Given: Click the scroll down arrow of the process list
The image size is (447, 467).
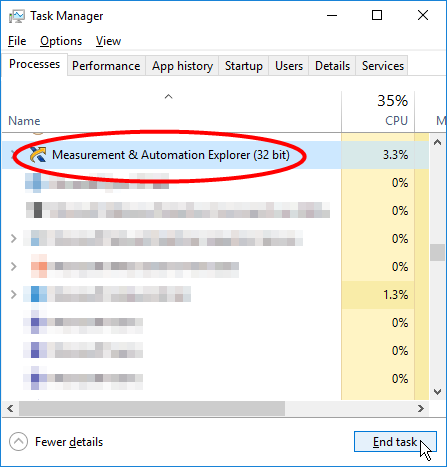Looking at the screenshot, I should pos(437,392).
